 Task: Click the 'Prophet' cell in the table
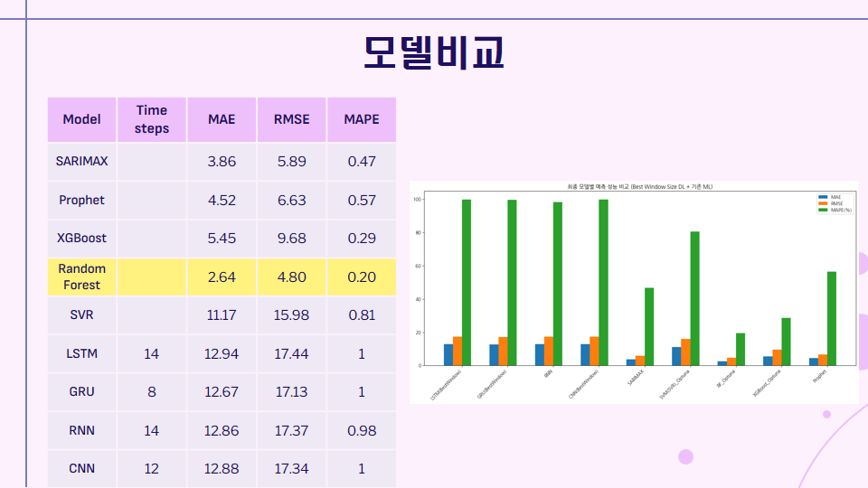82,201
